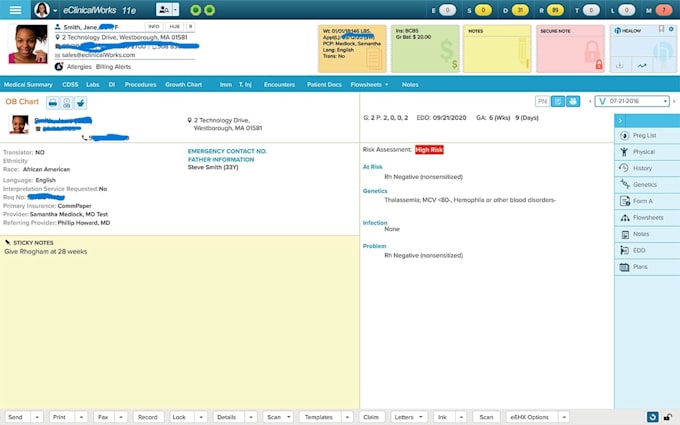Image resolution: width=680 pixels, height=425 pixels.
Task: Open the visit date dropdown 07-21-2016
Action: pyautogui.click(x=632, y=101)
